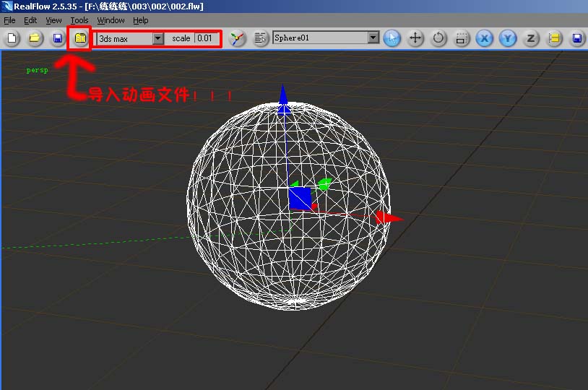Open the Window menu
This screenshot has height=390, width=588.
pyautogui.click(x=111, y=20)
